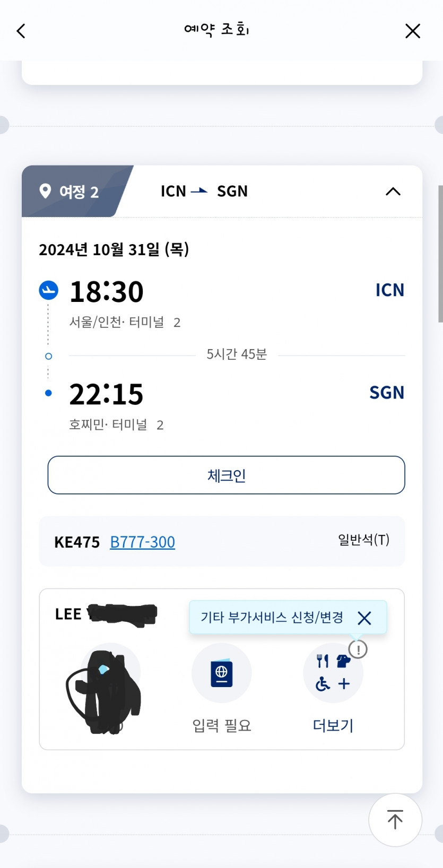The image size is (443, 868).
Task: Tap the back arrow in header
Action: pos(21,31)
